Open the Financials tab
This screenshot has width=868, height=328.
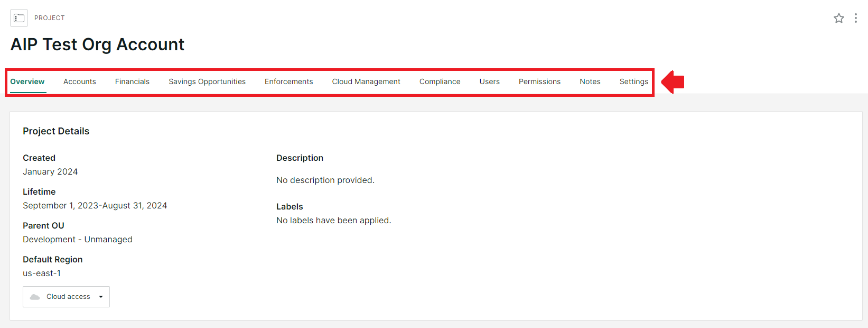click(x=132, y=81)
